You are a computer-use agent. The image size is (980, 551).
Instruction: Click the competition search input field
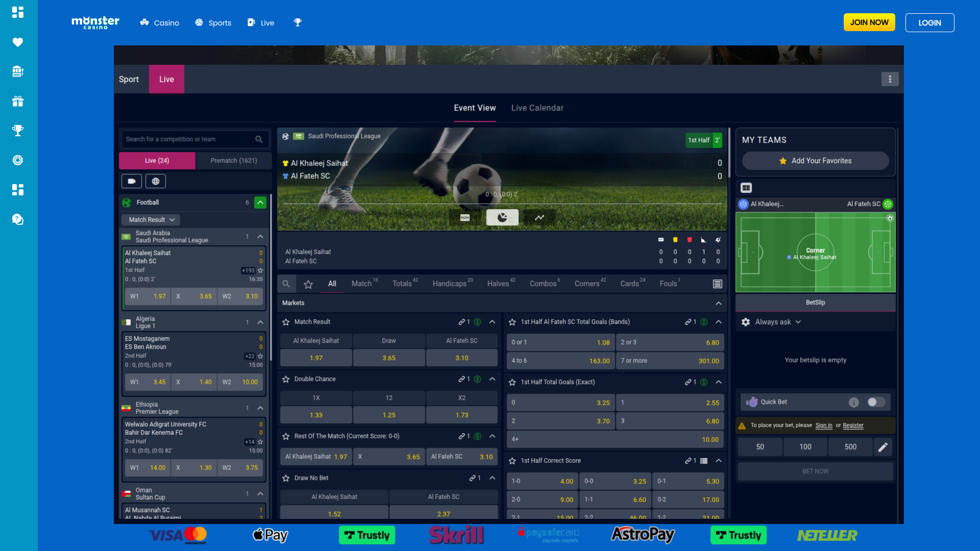point(189,139)
